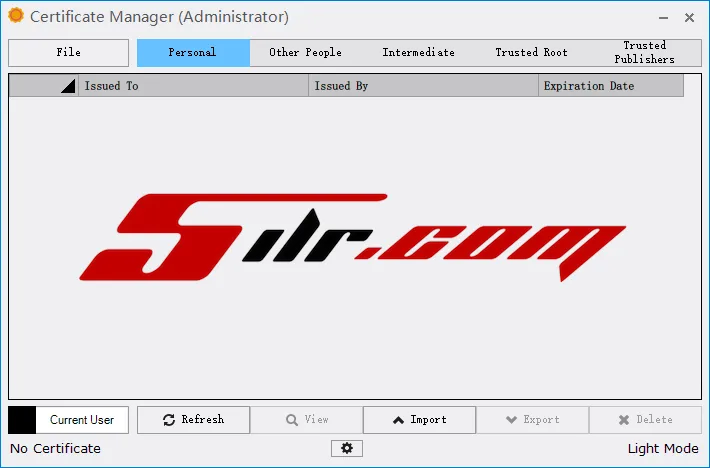Click the View certificate button
This screenshot has width=710, height=468.
pos(307,420)
